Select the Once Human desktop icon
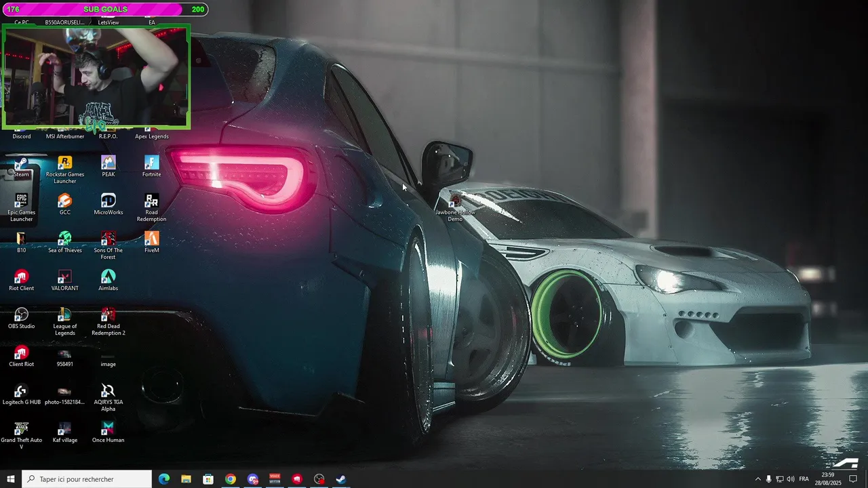 [x=108, y=432]
